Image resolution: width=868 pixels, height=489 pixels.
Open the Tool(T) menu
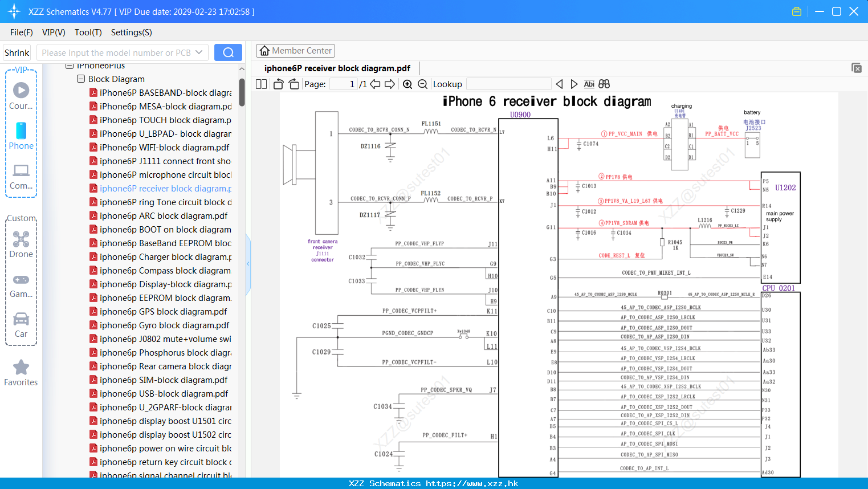[x=88, y=32]
